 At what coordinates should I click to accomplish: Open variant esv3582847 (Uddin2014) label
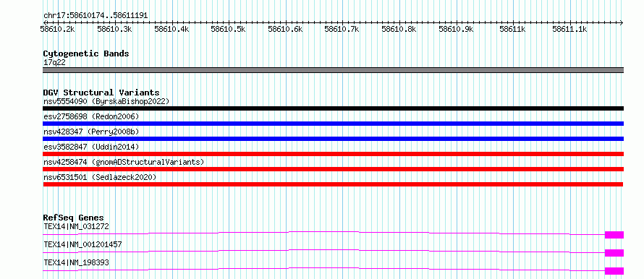point(91,147)
